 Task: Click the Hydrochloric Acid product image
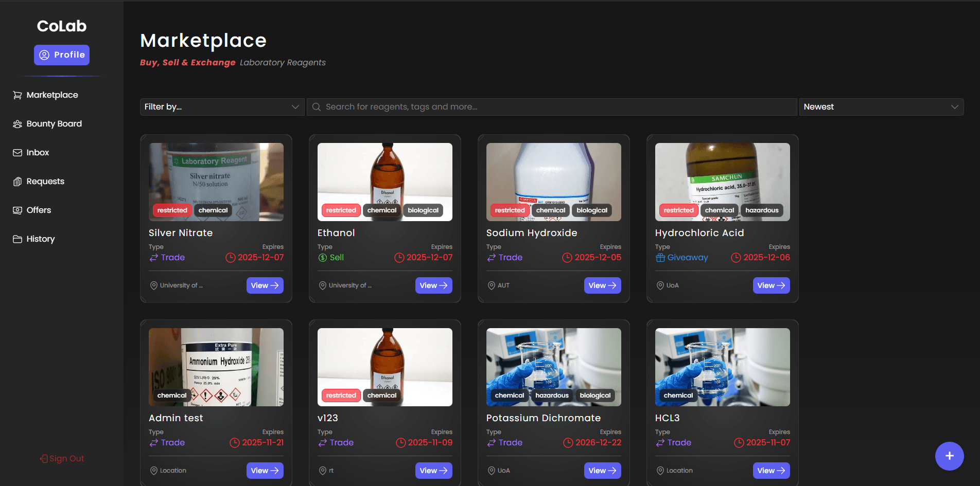coord(722,175)
